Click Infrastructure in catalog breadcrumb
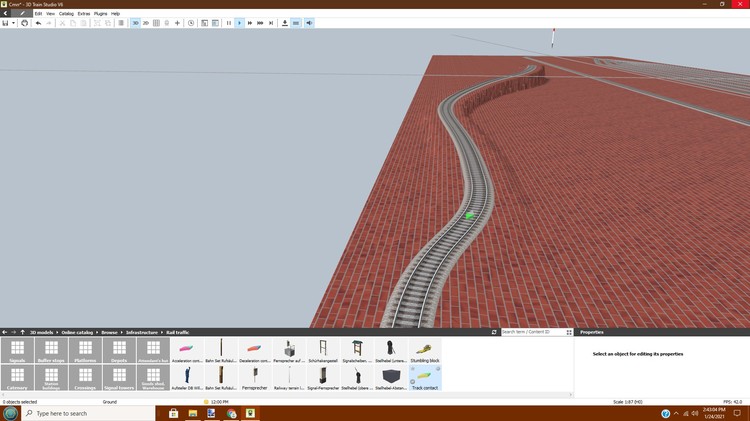 pyautogui.click(x=142, y=332)
